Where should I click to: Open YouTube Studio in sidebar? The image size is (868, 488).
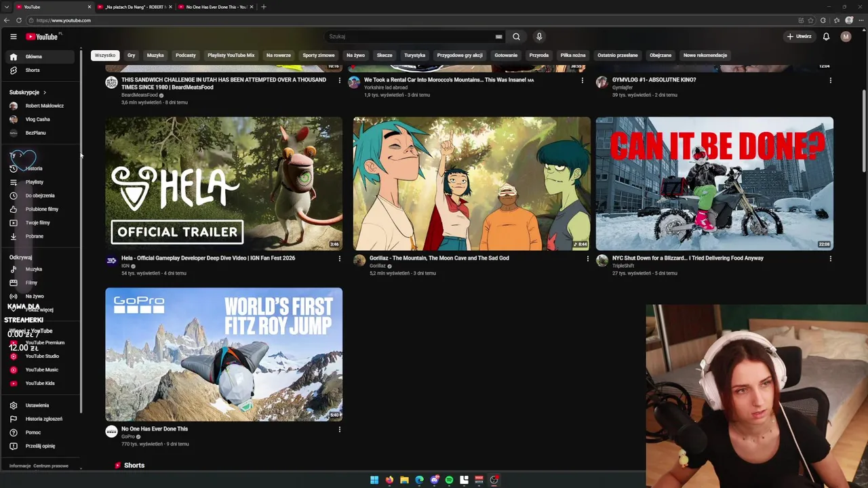point(40,357)
